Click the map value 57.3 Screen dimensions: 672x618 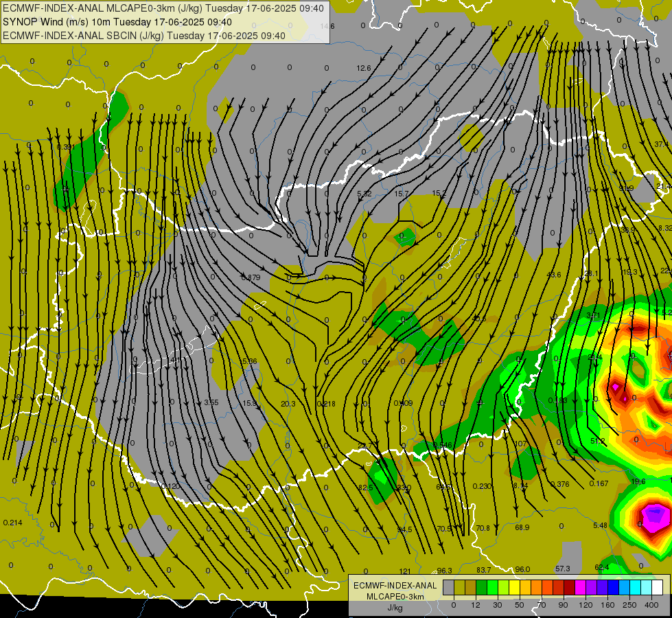click(563, 569)
